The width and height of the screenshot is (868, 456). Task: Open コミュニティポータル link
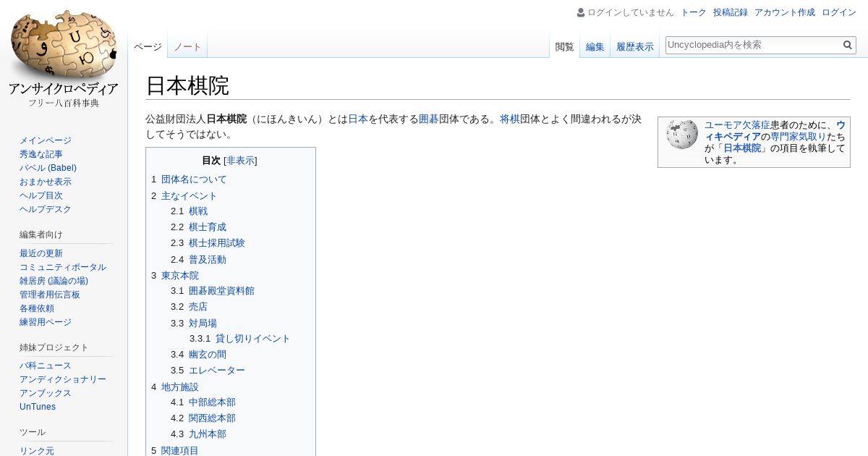63,267
